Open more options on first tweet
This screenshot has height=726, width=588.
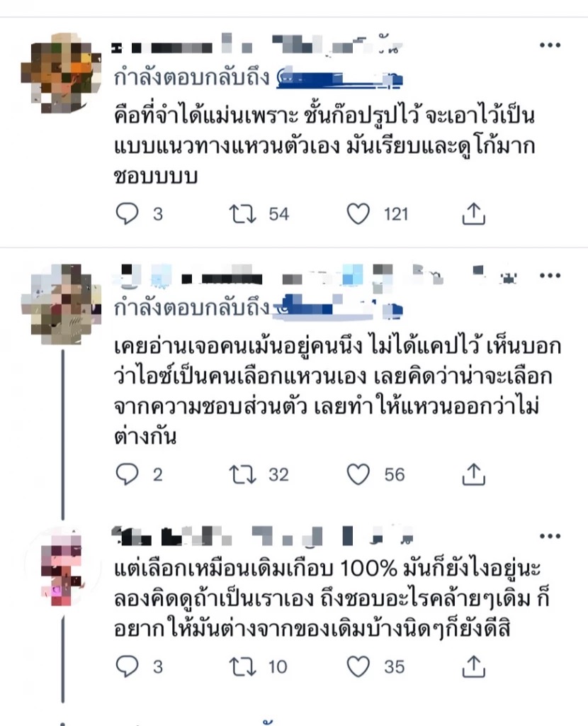pyautogui.click(x=550, y=45)
